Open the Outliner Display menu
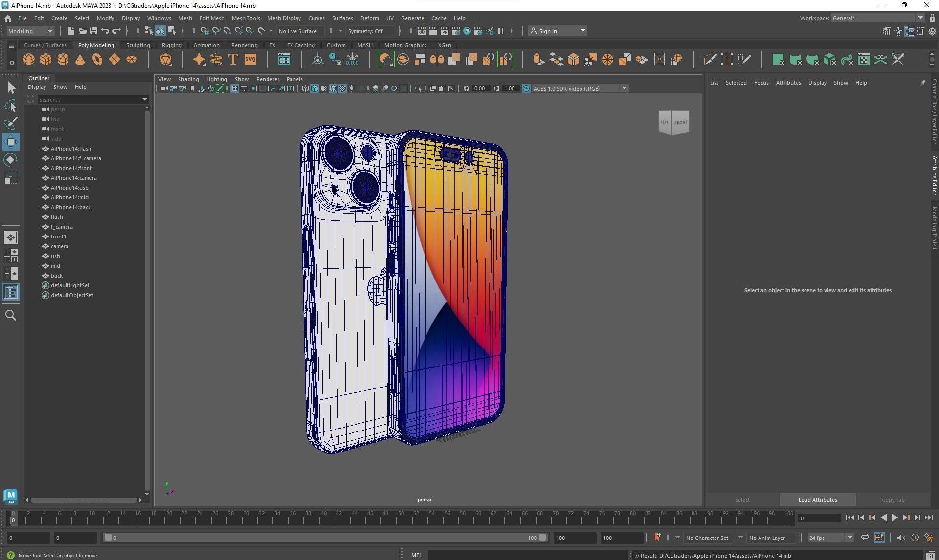The width and height of the screenshot is (939, 560). [x=37, y=87]
